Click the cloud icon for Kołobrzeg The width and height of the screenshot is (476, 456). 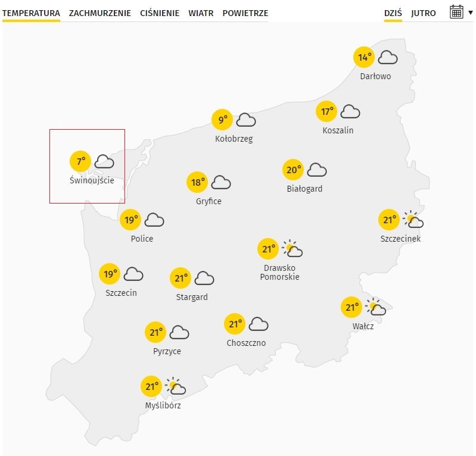246,120
